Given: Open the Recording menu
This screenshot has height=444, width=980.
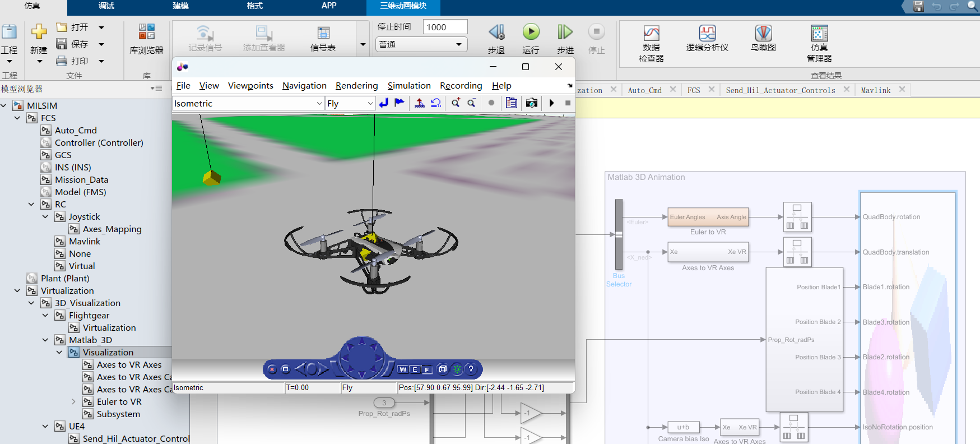Looking at the screenshot, I should (x=461, y=85).
